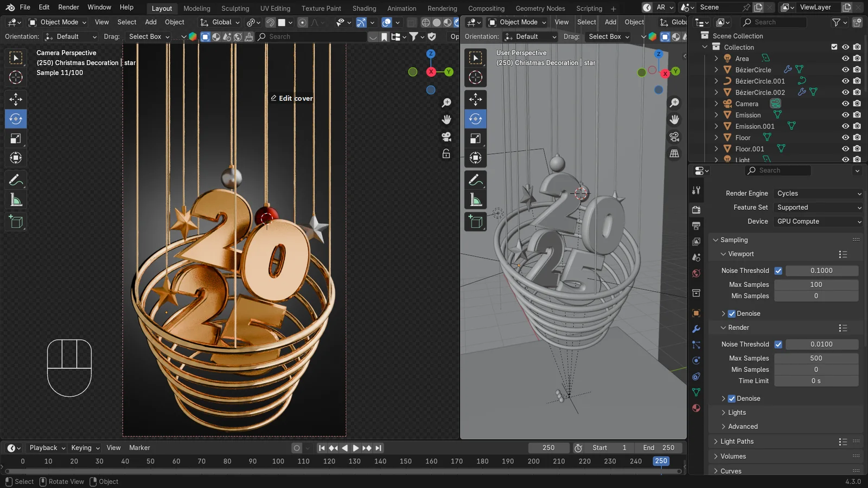Click the Render Max Samples field
868x488 pixels.
click(x=816, y=358)
